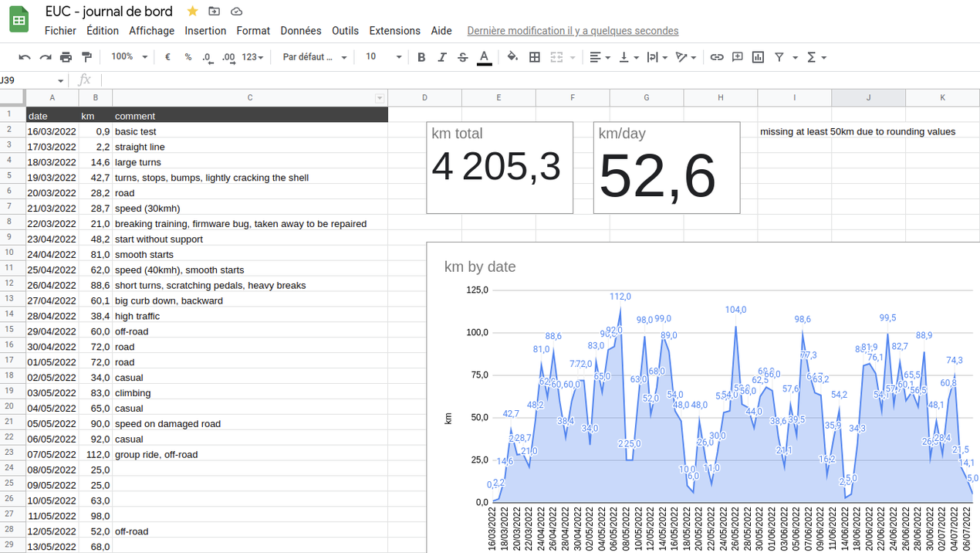
Task: Check the cloud save status icon
Action: coord(237,11)
